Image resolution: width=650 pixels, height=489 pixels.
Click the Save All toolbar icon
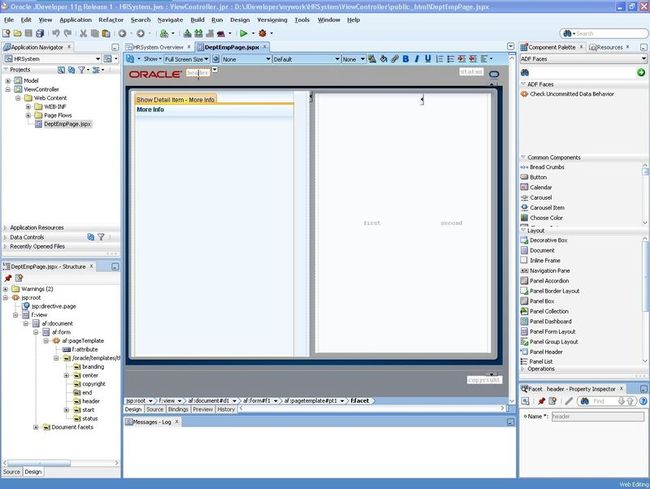pyautogui.click(x=40, y=33)
